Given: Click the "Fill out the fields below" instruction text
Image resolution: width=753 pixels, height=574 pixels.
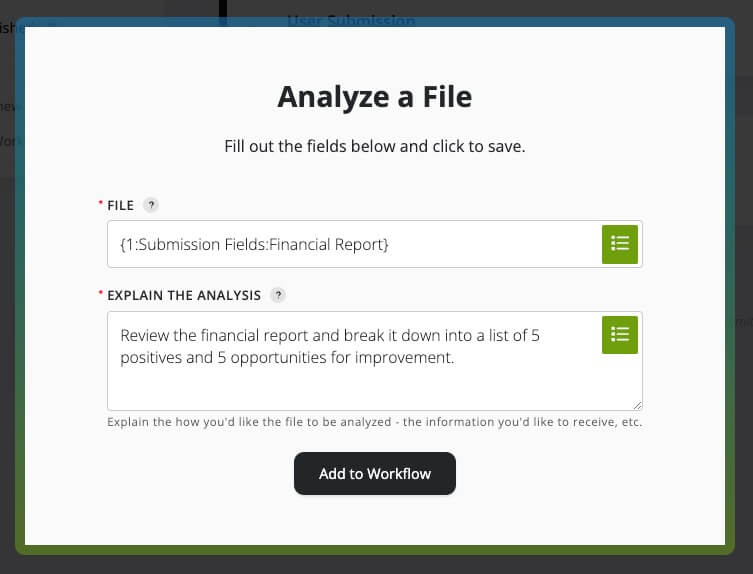Looking at the screenshot, I should pos(375,146).
